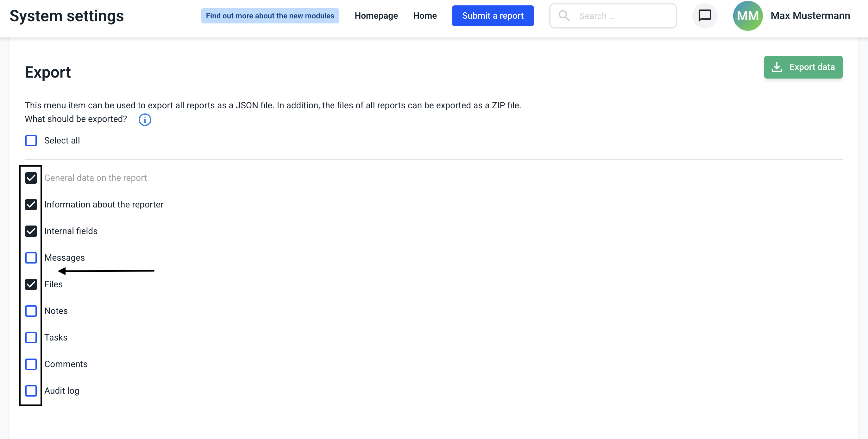Open the chat messages icon
Image resolution: width=868 pixels, height=439 pixels.
[x=704, y=16]
